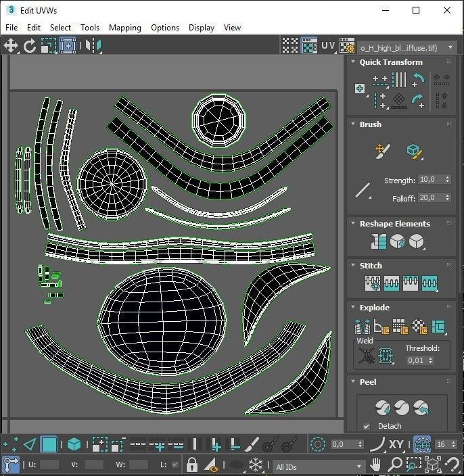Image resolution: width=464 pixels, height=476 pixels.
Task: Toggle the Lock Selection padlock
Action: (x=192, y=465)
